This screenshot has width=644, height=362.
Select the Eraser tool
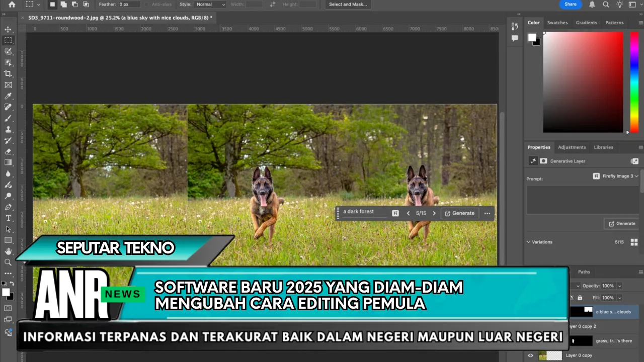(x=8, y=151)
